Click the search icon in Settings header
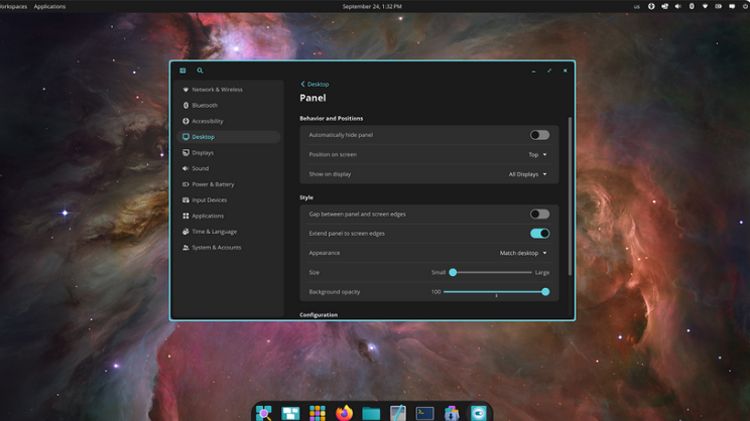 coord(200,71)
